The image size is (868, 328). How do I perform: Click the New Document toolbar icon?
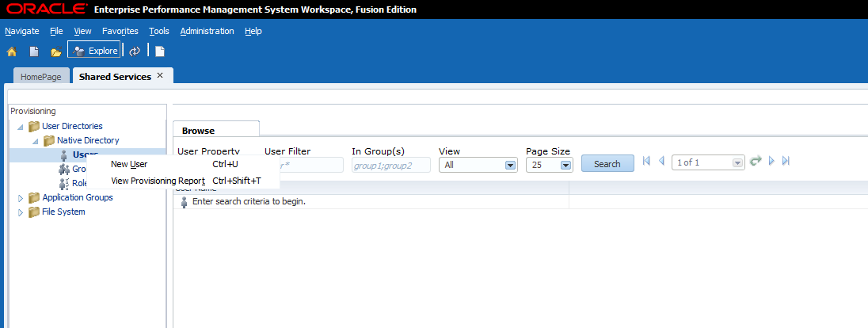[34, 51]
